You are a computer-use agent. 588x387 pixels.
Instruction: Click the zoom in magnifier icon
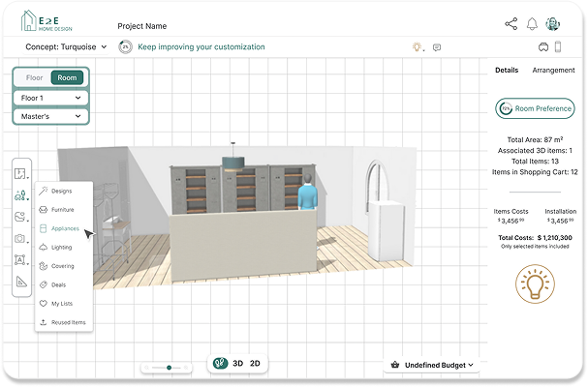pyautogui.click(x=186, y=368)
